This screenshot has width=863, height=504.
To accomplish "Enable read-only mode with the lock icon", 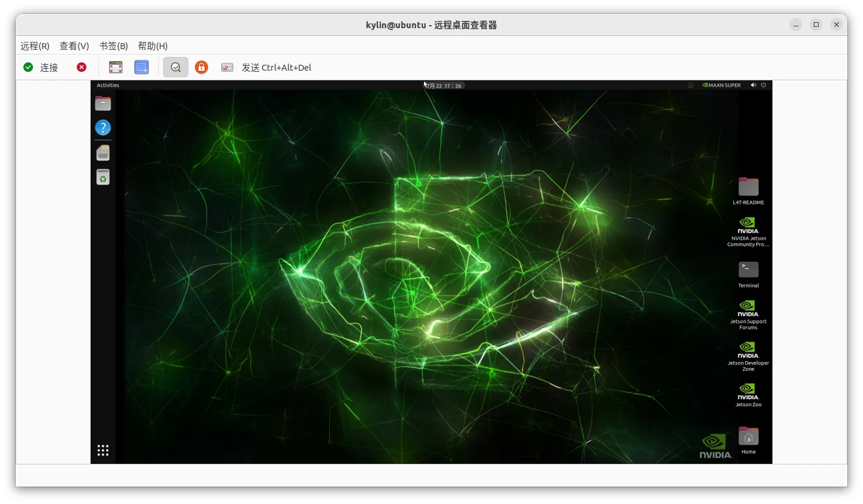I will pos(201,67).
